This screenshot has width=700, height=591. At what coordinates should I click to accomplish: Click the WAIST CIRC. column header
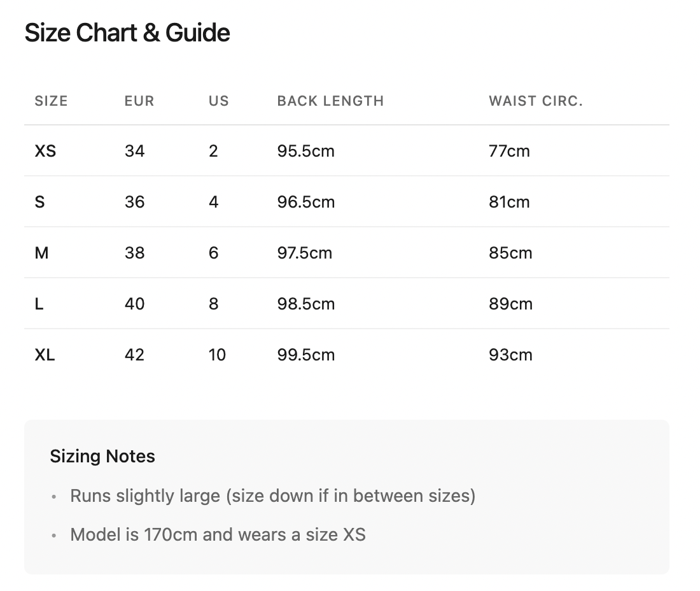[536, 101]
